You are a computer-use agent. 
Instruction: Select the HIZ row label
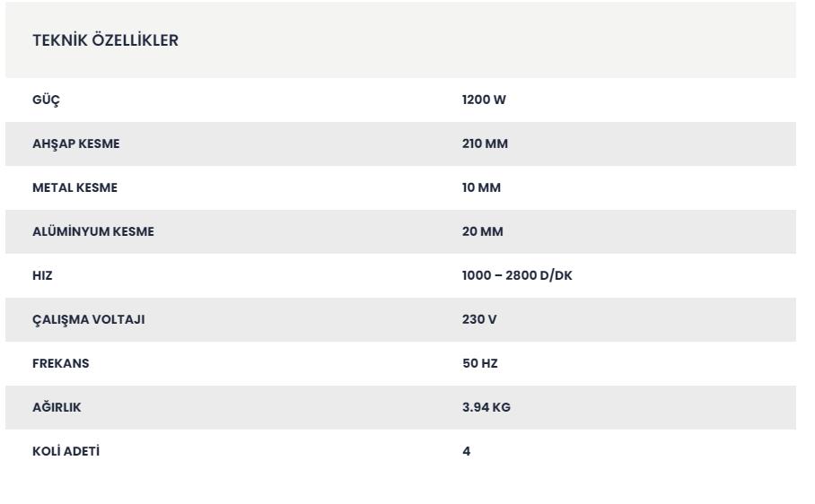point(42,275)
